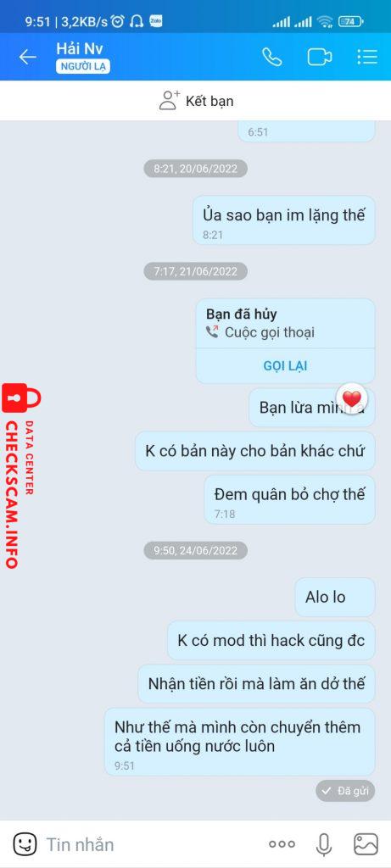Tap the back arrow in the header

[x=27, y=57]
